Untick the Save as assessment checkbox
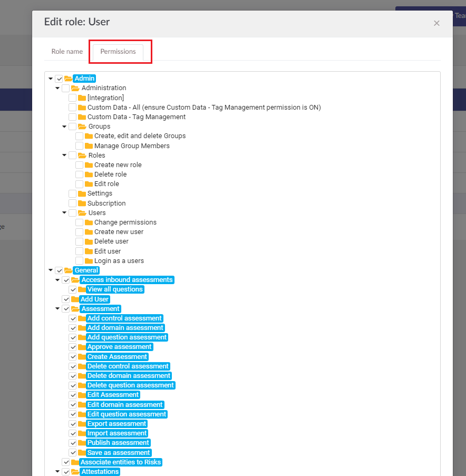The image size is (466, 476). (73, 453)
